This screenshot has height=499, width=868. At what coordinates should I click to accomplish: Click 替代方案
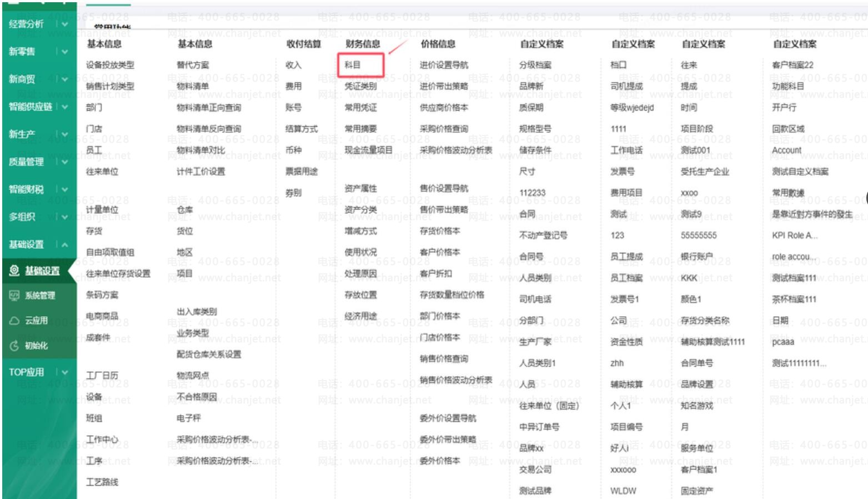coord(193,65)
